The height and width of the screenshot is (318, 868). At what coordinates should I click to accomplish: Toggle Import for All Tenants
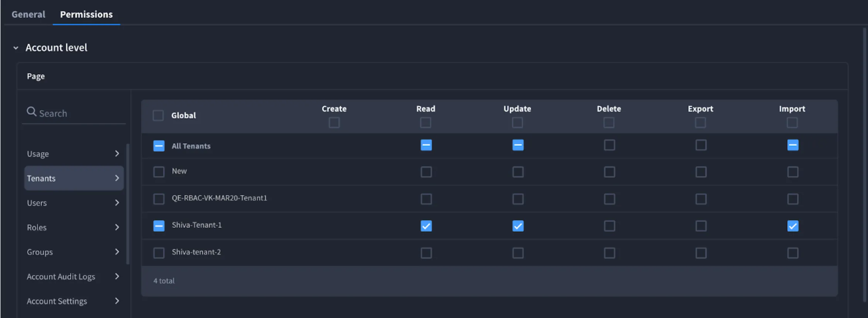coord(793,145)
